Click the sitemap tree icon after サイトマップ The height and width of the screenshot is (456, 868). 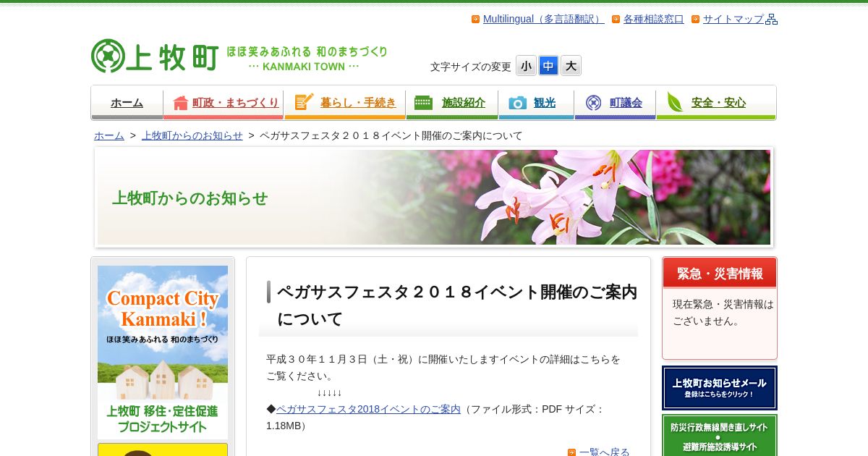click(x=772, y=20)
